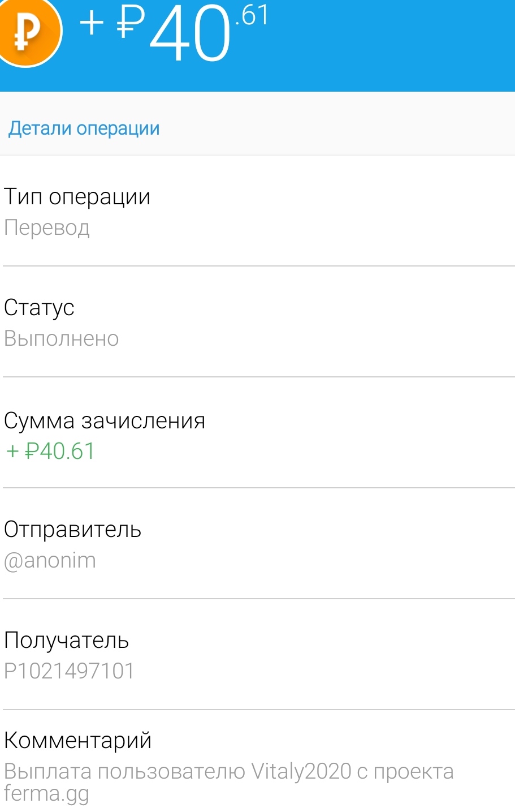The width and height of the screenshot is (515, 812).
Task: Open the ferma.gg project link
Action: point(46,793)
